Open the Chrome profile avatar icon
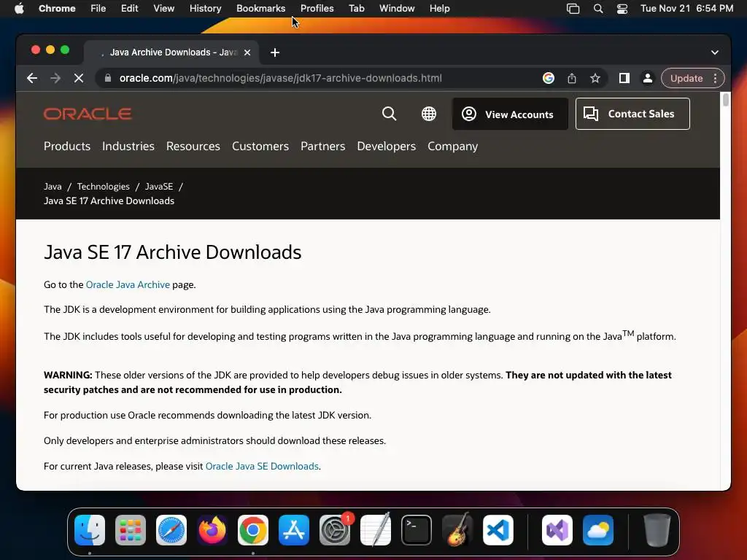Screen dimensions: 747x560 click(x=648, y=78)
